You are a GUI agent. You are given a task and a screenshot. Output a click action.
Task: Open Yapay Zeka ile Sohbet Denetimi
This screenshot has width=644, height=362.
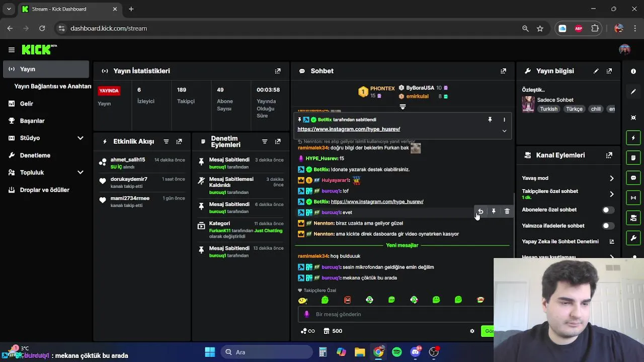pos(568,241)
